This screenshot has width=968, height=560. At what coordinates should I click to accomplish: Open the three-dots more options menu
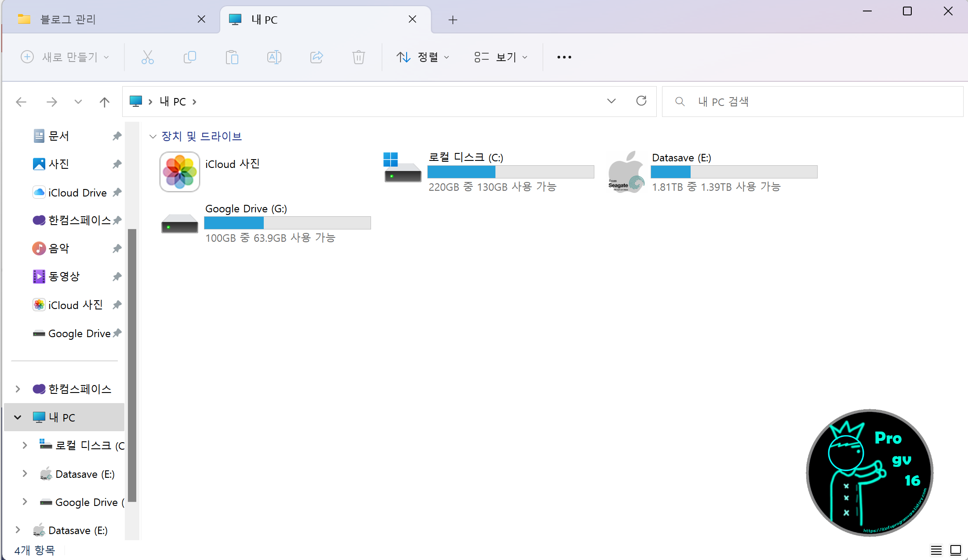click(x=564, y=57)
